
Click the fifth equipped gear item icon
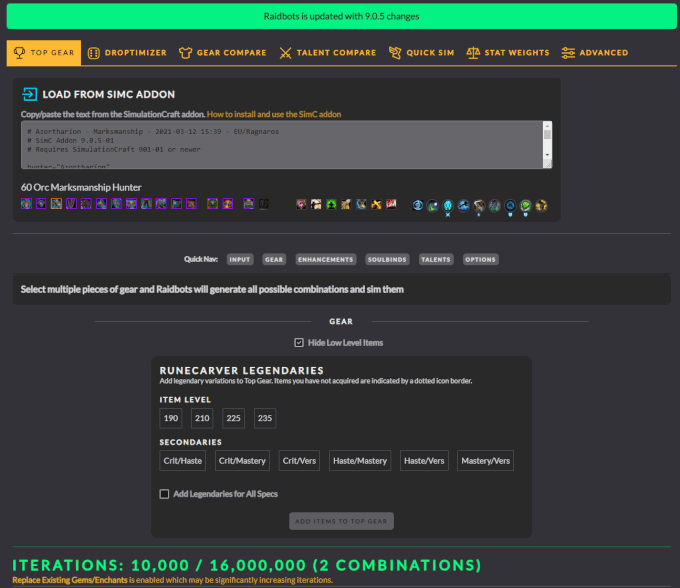(86, 204)
